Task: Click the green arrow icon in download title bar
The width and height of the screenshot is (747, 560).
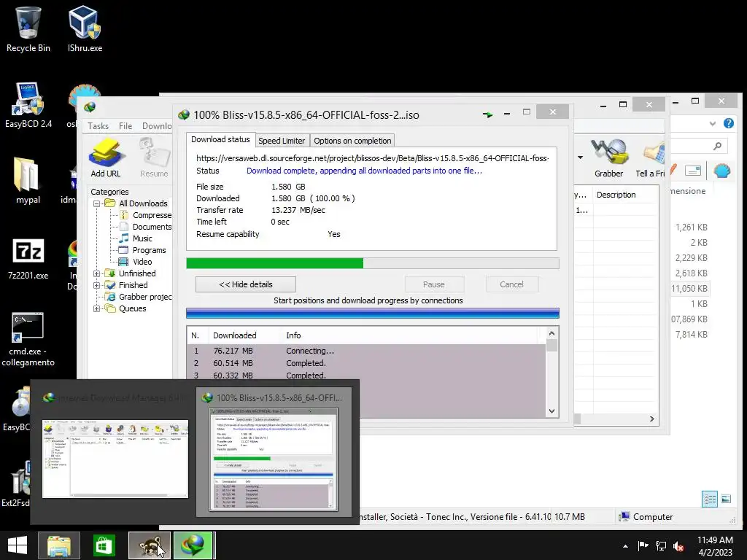Action: 487,114
